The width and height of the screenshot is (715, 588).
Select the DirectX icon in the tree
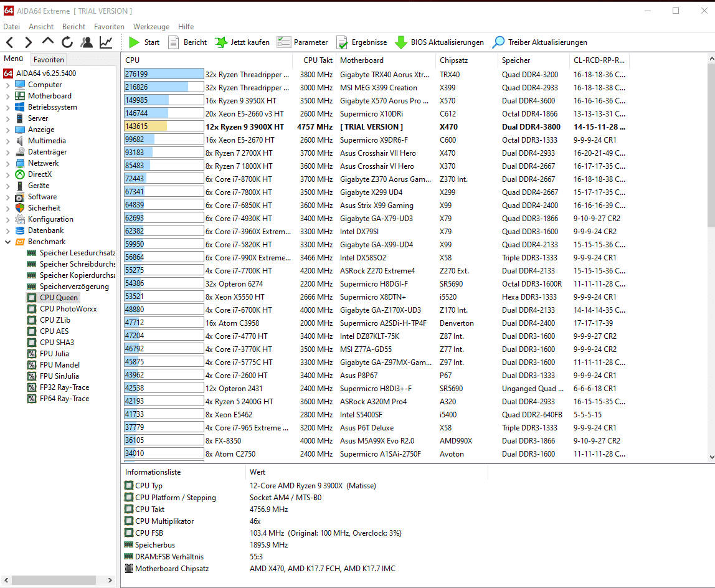pyautogui.click(x=19, y=174)
